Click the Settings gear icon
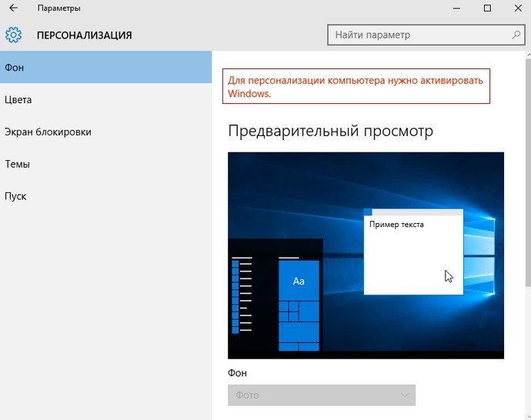 click(x=13, y=35)
